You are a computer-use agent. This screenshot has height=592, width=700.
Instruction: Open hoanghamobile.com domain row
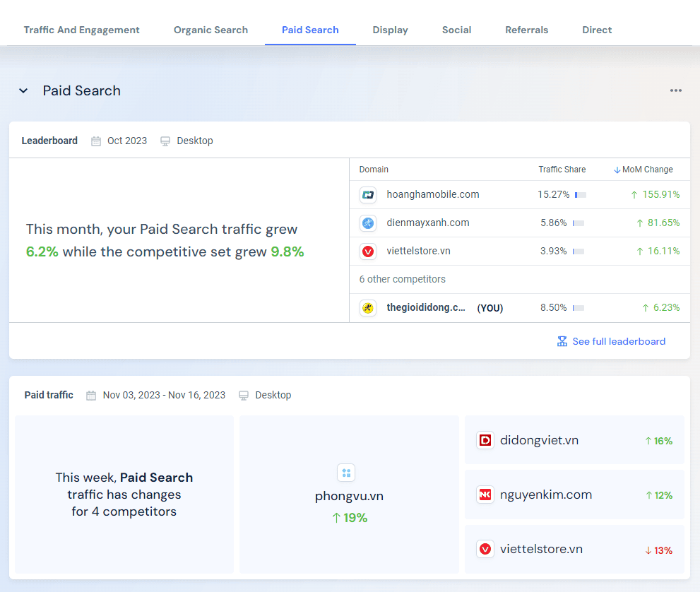pyautogui.click(x=520, y=195)
